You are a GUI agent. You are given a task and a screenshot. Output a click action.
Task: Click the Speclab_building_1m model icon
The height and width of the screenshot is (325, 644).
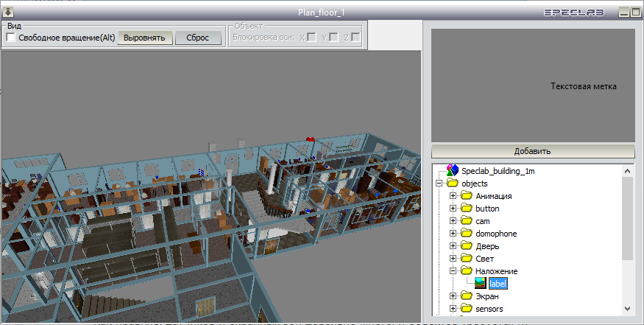click(453, 170)
